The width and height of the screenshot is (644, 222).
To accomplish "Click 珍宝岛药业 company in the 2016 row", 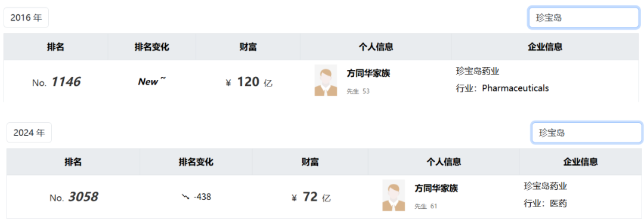I will [x=478, y=72].
